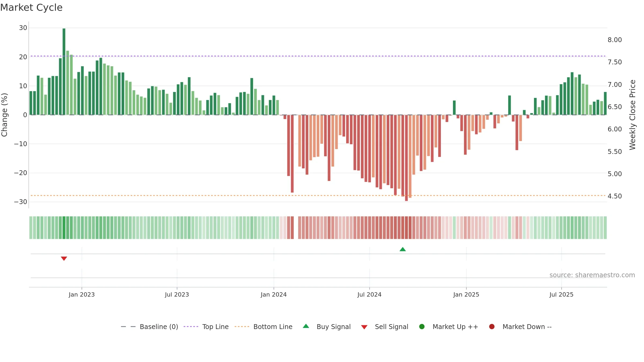The image size is (644, 362).
Task: Toggle the Baseline (0) legend label
Action: tap(159, 327)
